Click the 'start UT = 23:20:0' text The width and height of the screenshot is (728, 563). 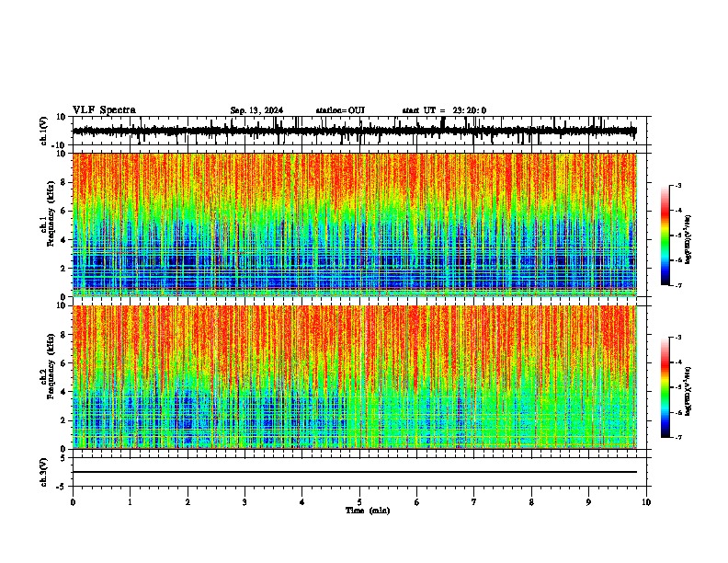point(444,110)
